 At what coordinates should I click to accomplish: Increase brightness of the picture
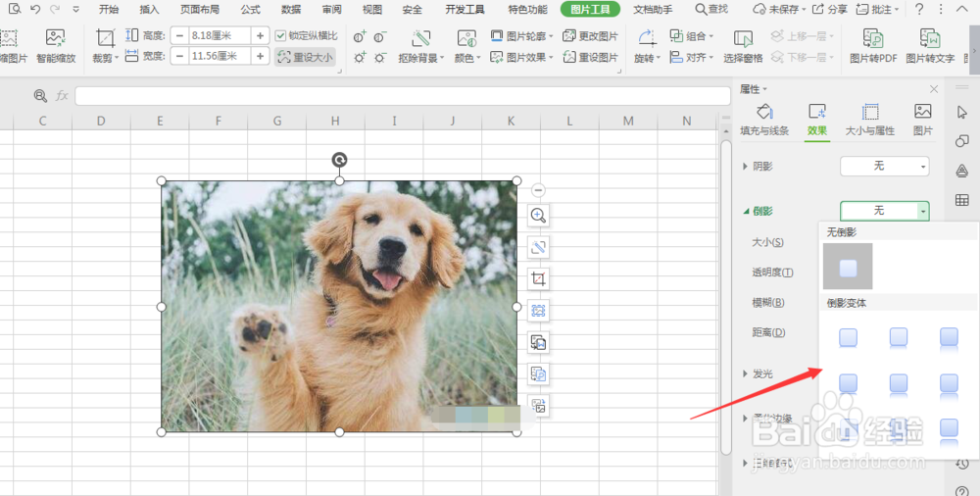(360, 58)
